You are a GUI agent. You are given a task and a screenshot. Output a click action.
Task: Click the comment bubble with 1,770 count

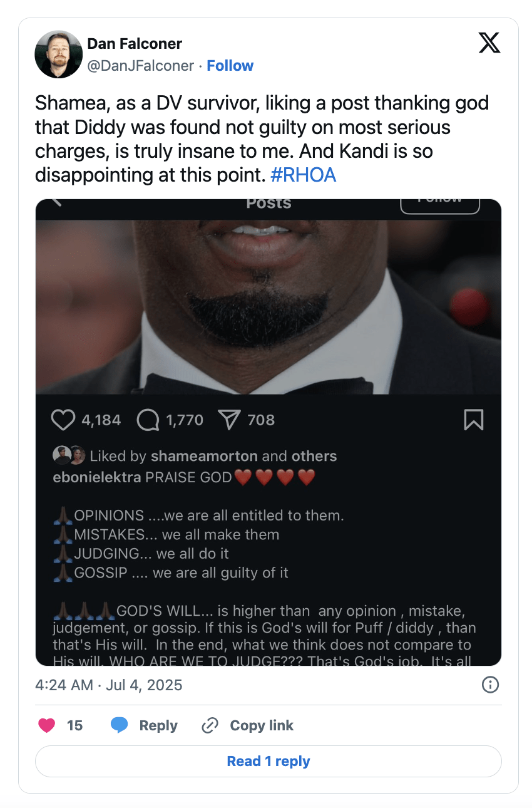coord(148,420)
